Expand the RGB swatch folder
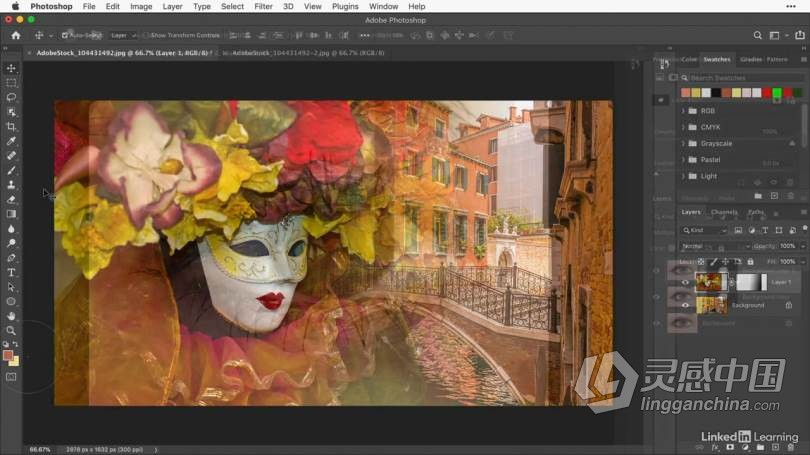Screen dimensions: 810x455 pyautogui.click(x=683, y=111)
